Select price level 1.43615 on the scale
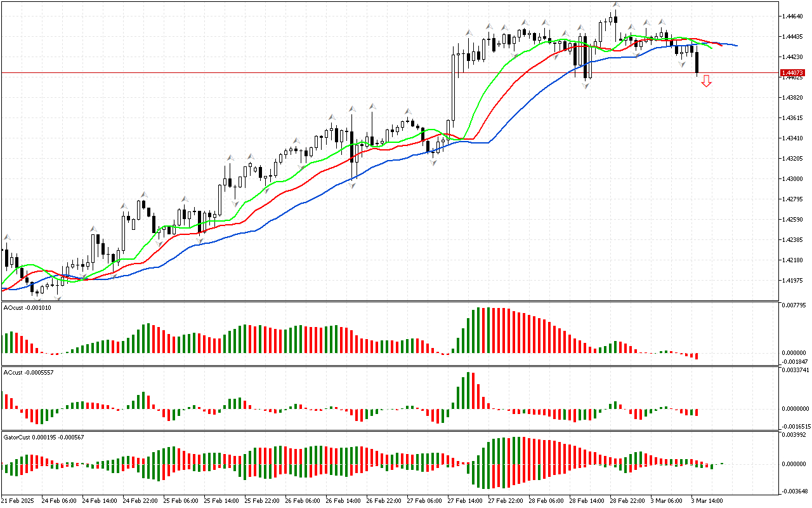The width and height of the screenshot is (812, 508). point(792,117)
